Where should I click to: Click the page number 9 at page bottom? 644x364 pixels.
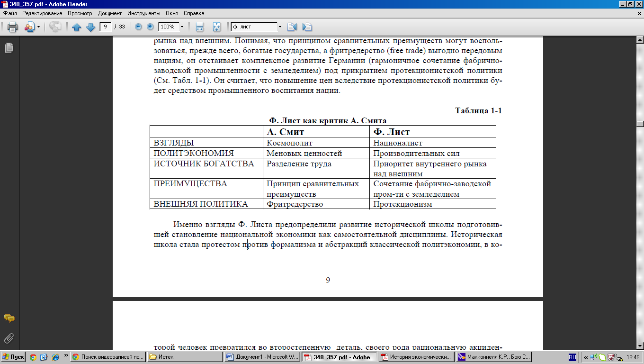(x=328, y=280)
